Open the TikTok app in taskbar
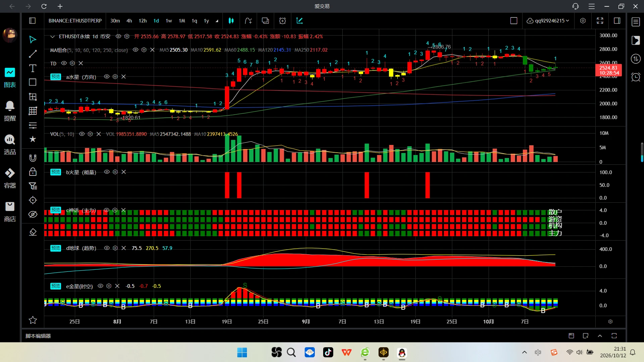Image resolution: width=644 pixels, height=362 pixels. [328, 352]
